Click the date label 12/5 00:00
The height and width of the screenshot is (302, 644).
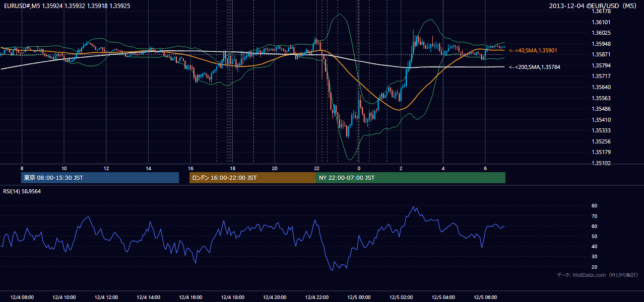pyautogui.click(x=358, y=297)
